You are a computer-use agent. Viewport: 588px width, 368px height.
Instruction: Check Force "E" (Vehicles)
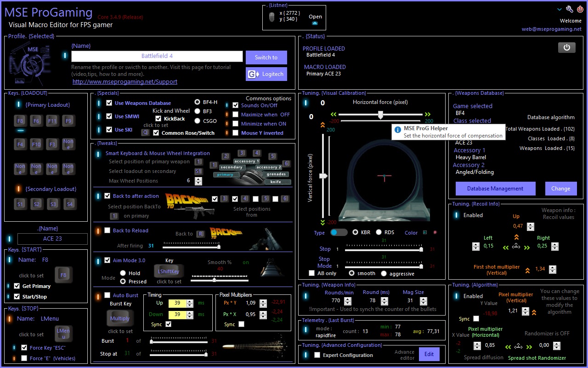pos(24,358)
